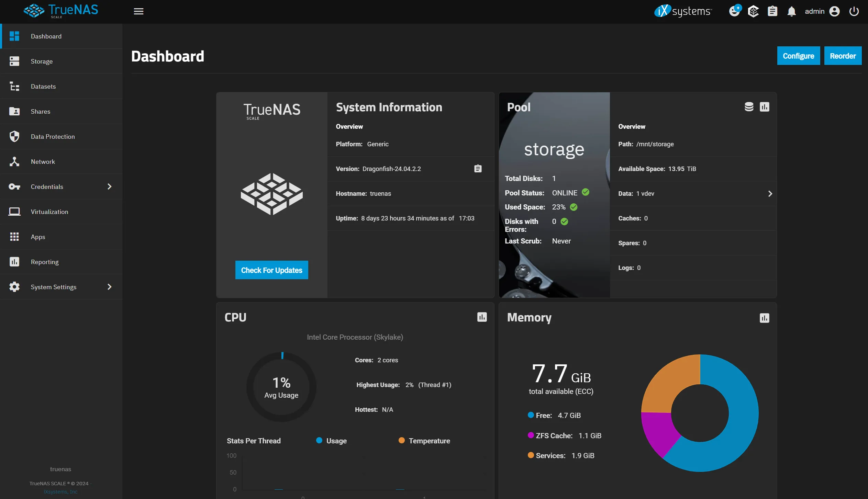
Task: Expand the Data 1 vdev row
Action: coord(770,194)
